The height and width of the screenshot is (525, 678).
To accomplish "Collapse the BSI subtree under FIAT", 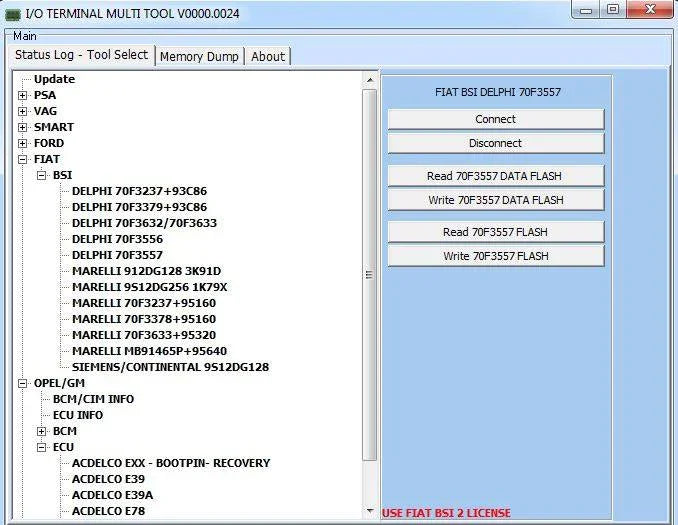I will click(42, 175).
